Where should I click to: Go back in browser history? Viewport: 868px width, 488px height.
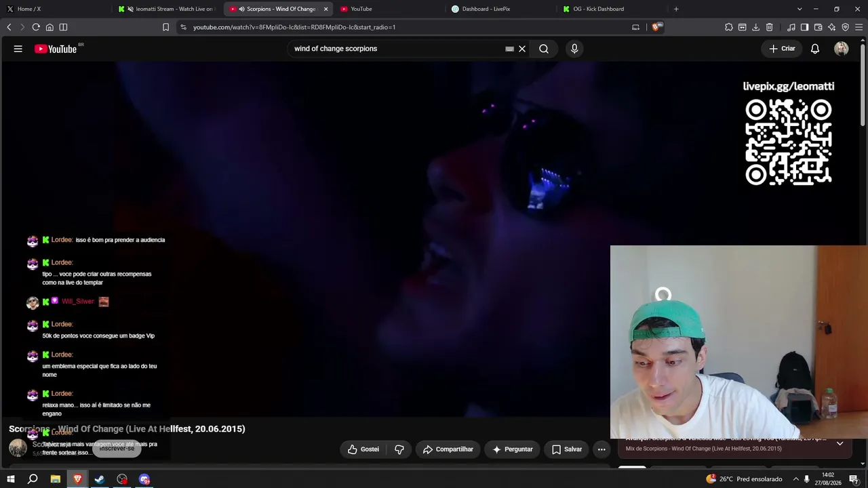tap(9, 27)
